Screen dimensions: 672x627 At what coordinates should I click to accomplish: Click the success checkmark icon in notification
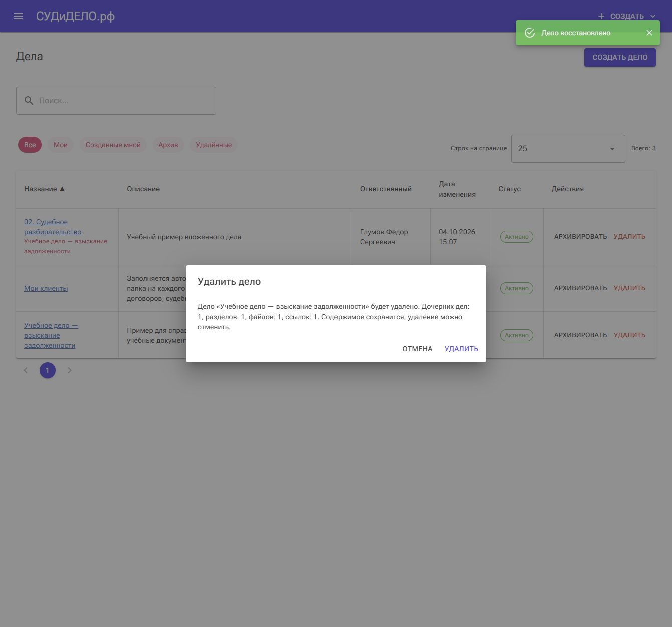click(x=530, y=33)
